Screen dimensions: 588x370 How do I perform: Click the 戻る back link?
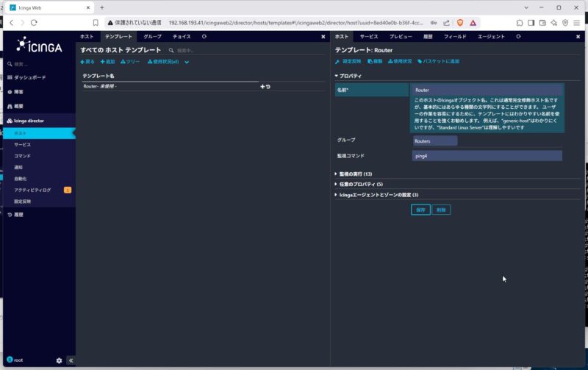(87, 62)
